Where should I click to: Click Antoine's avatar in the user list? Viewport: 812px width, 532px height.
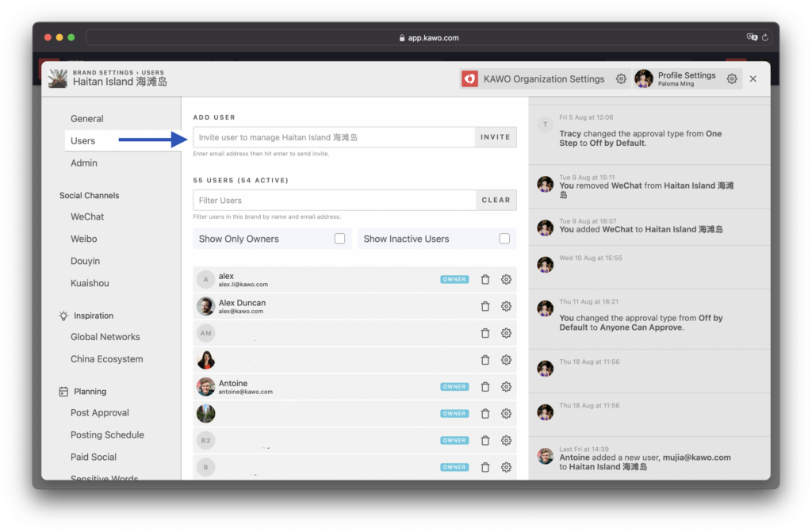pyautogui.click(x=205, y=387)
